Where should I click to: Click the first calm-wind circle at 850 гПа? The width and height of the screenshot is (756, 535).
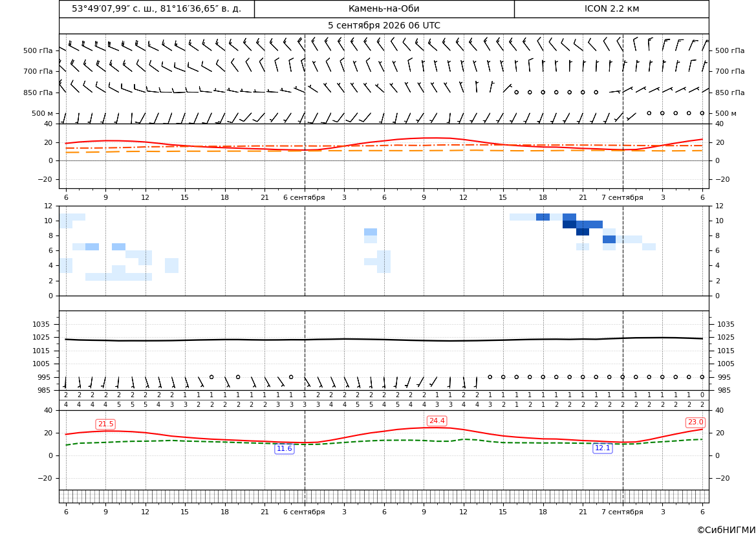pyautogui.click(x=516, y=92)
